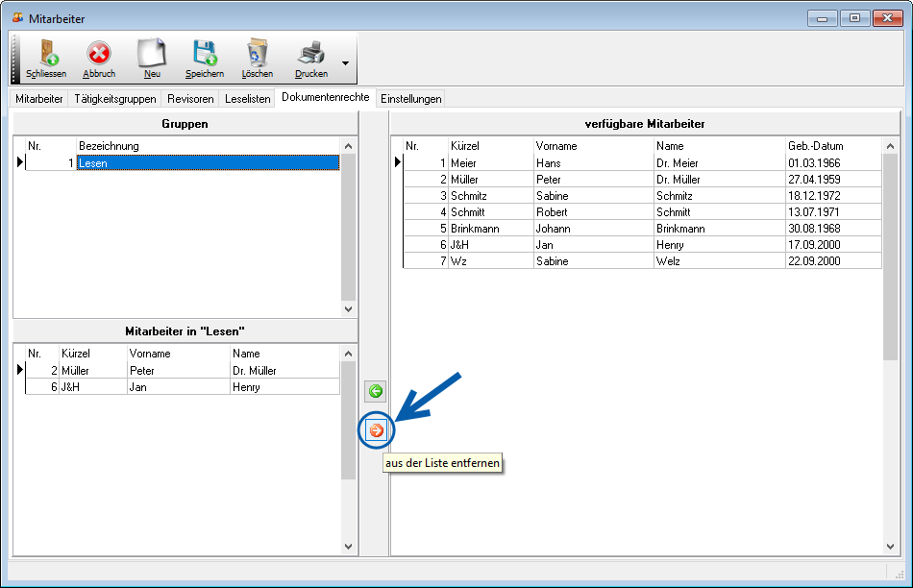Select the Leselisten tab
The height and width of the screenshot is (588, 913).
[247, 99]
